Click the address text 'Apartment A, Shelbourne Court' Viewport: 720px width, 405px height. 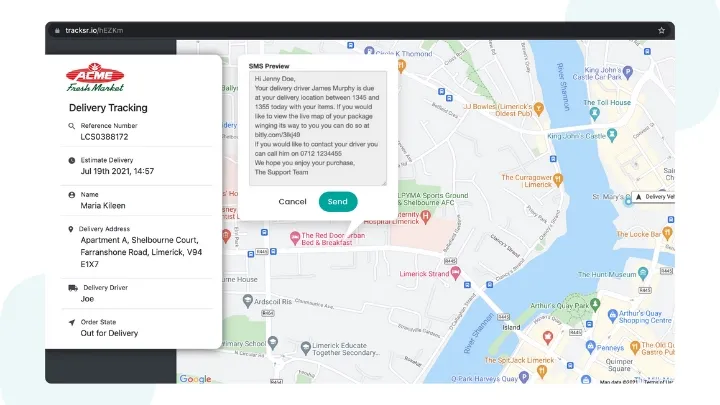(140, 240)
